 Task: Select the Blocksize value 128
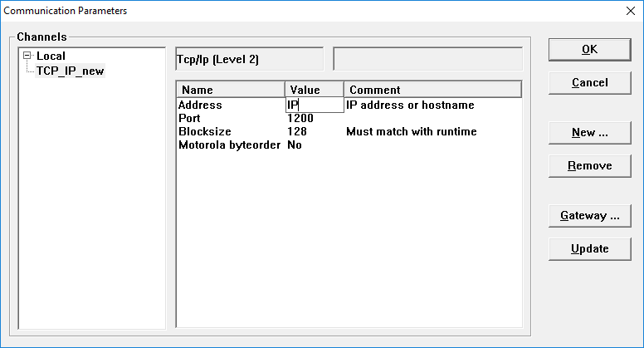point(296,131)
